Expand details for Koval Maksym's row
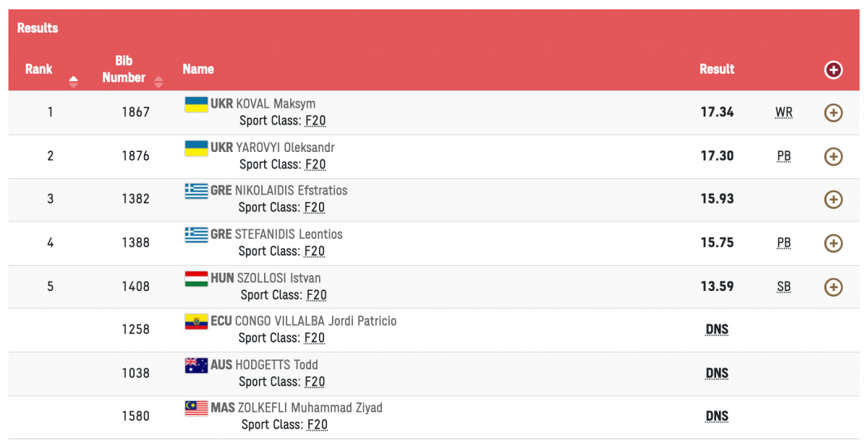Viewport: 868px width, 443px height. click(x=833, y=113)
